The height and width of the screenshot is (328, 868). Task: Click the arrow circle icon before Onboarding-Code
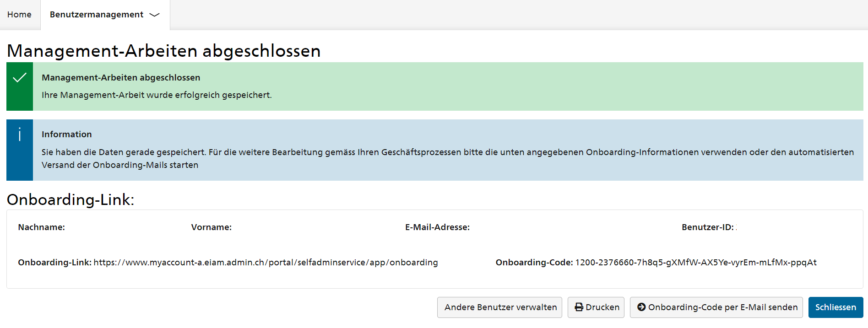point(641,307)
